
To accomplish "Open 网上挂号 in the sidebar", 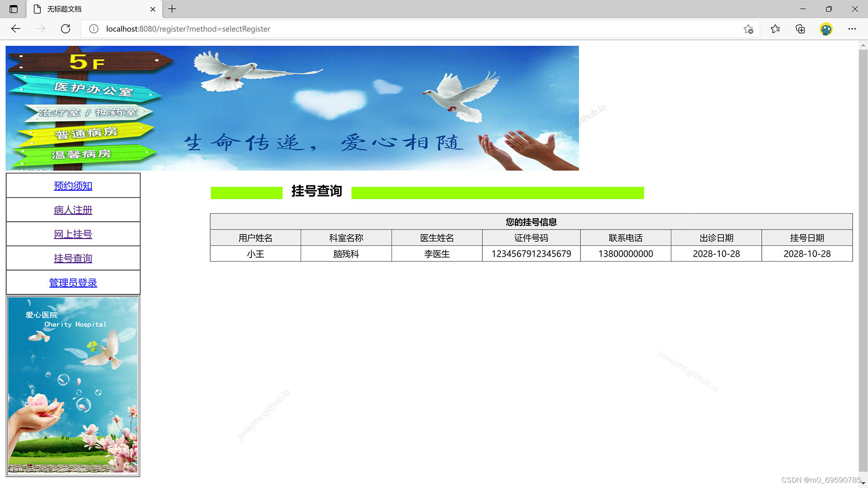I will tap(73, 234).
